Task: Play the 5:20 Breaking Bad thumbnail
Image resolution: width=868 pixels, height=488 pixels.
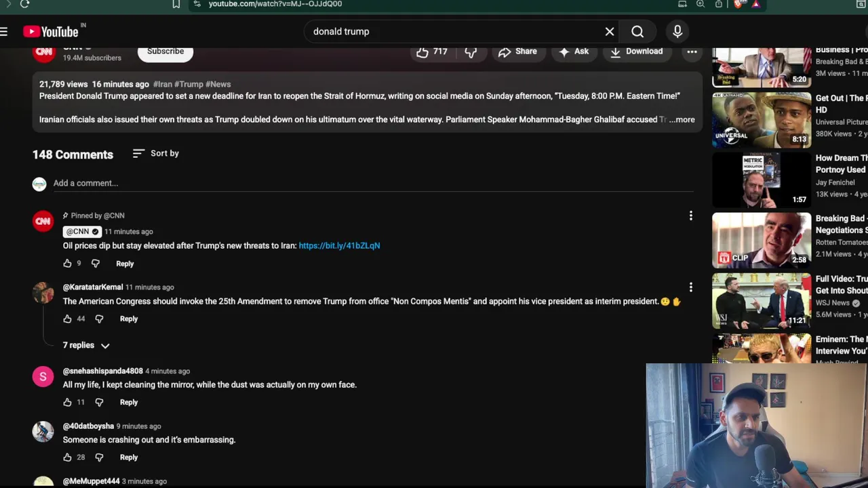Action: click(x=762, y=67)
